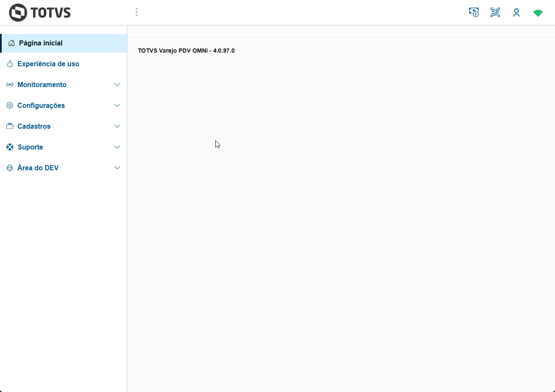Expand the Configurações chevron
Viewport: 555px width, 392px height.
click(x=118, y=105)
